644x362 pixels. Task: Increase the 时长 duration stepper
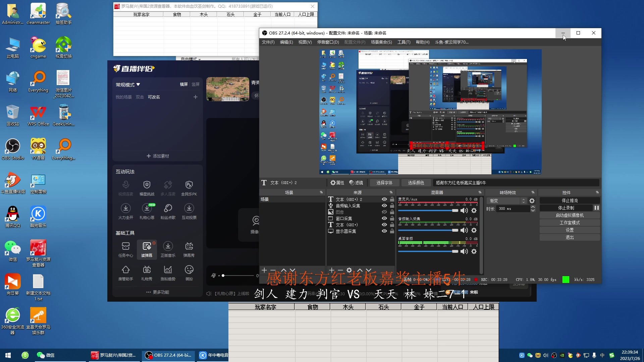click(533, 207)
